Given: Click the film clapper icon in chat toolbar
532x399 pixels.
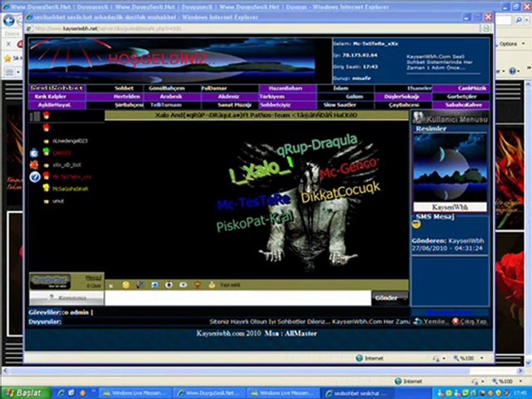Looking at the screenshot, I should click(140, 285).
